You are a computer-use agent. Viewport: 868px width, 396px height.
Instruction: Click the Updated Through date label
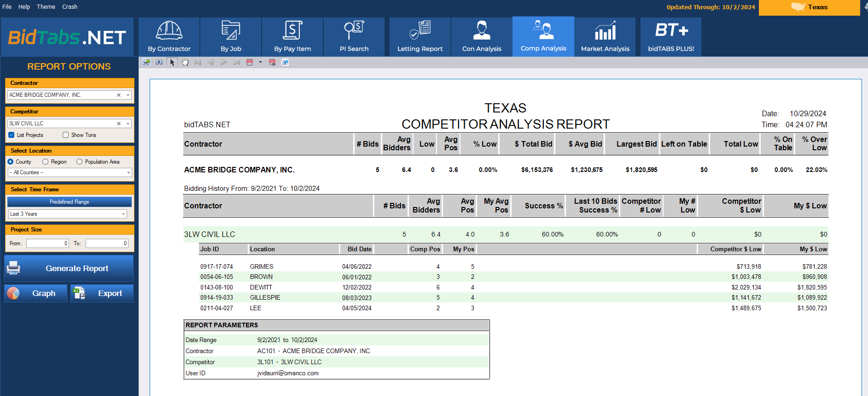711,7
